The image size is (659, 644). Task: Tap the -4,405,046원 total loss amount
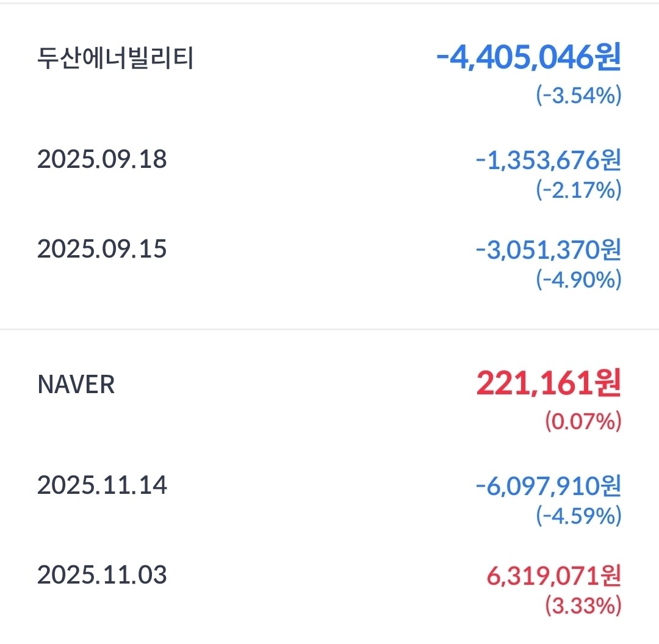point(528,59)
